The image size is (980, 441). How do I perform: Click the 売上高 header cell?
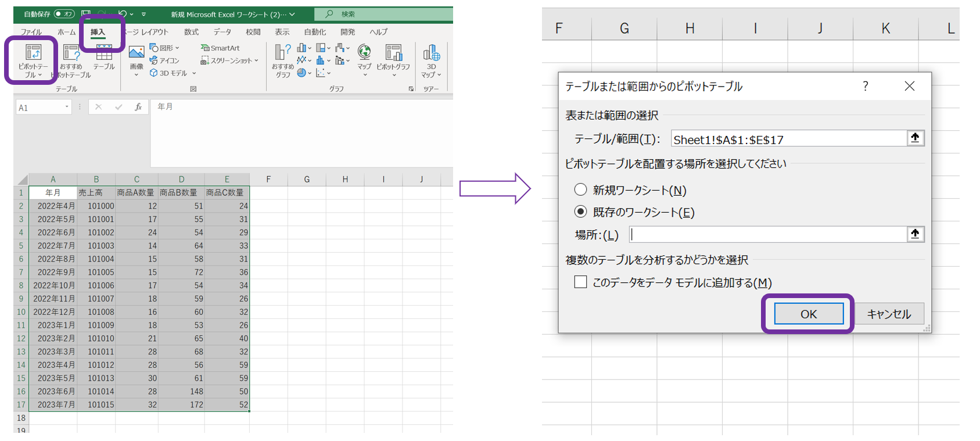click(96, 192)
